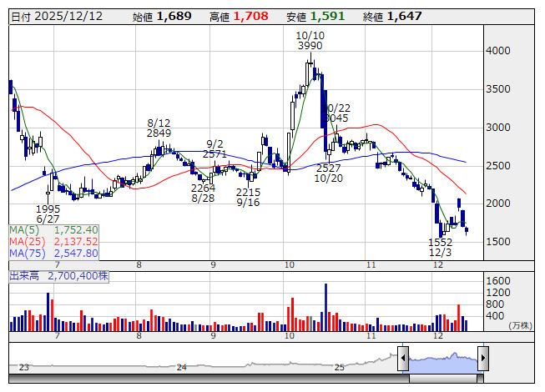Click the 10/10 3990 peak label
Image resolution: width=545 pixels, height=392 pixels.
pyautogui.click(x=310, y=40)
